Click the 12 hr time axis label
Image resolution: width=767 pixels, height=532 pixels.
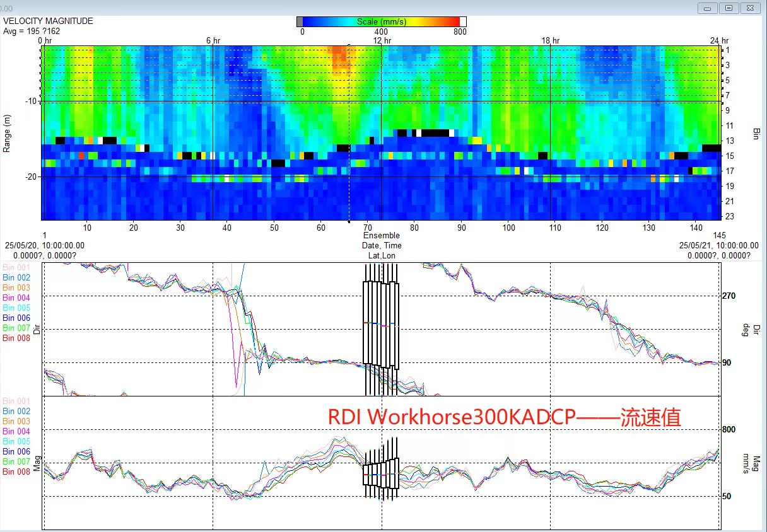(382, 40)
